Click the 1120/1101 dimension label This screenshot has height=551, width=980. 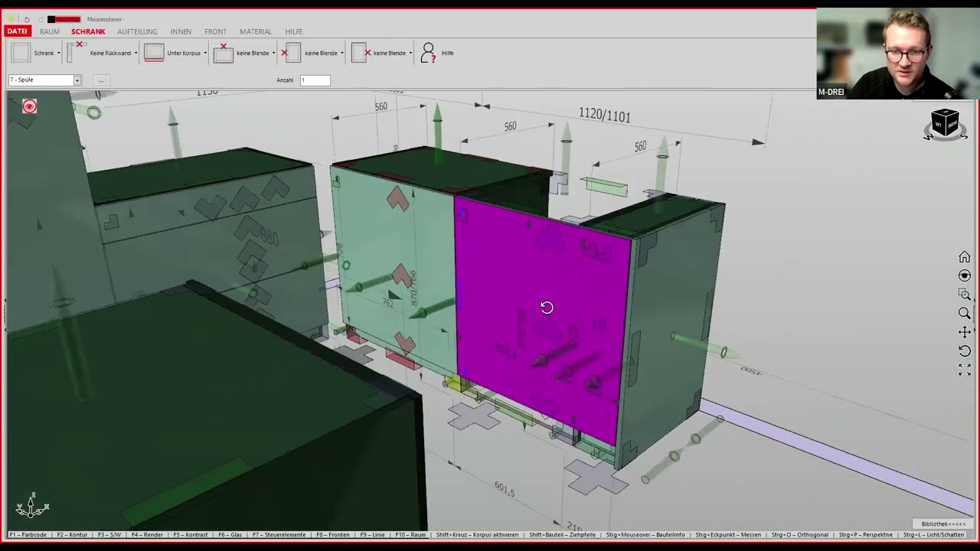point(605,116)
